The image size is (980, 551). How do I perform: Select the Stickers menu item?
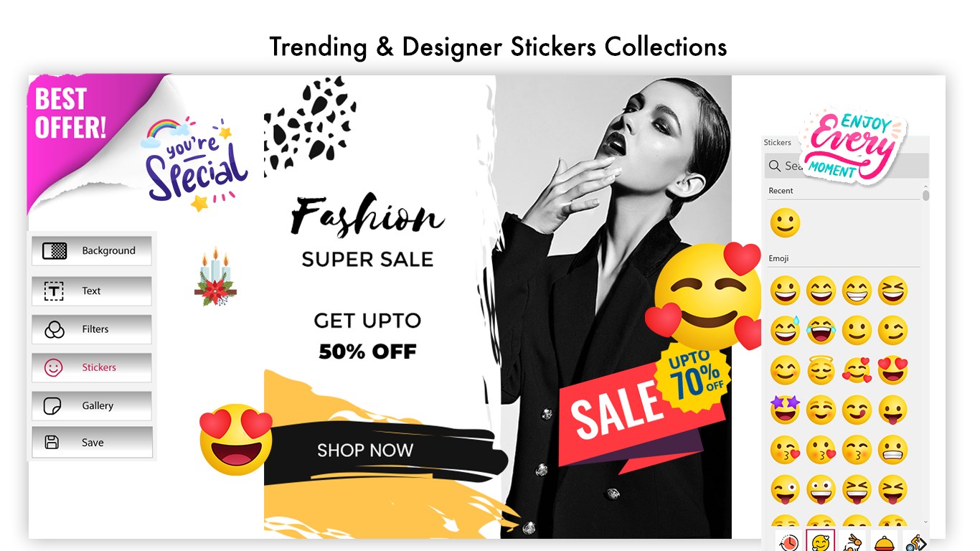pos(91,367)
